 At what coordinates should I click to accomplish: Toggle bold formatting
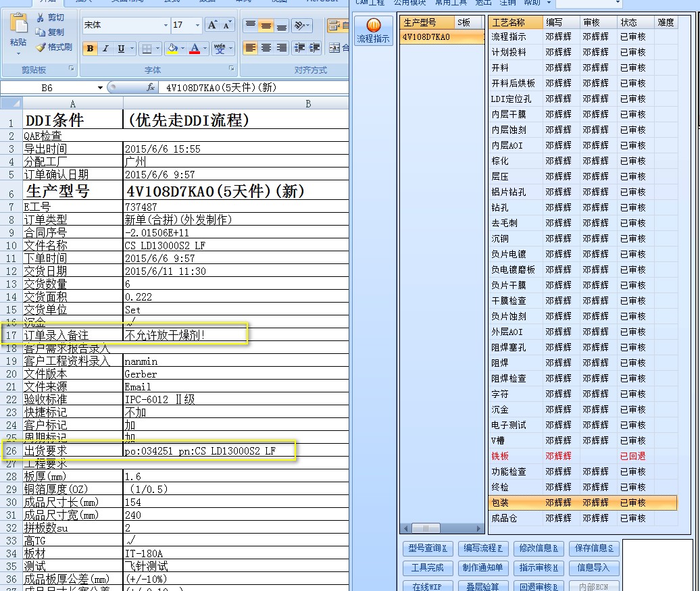(90, 48)
